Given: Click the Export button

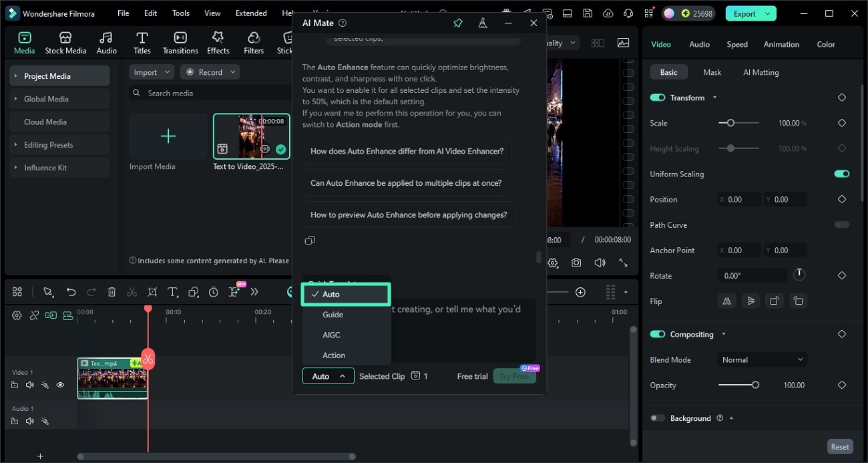Looking at the screenshot, I should point(744,13).
